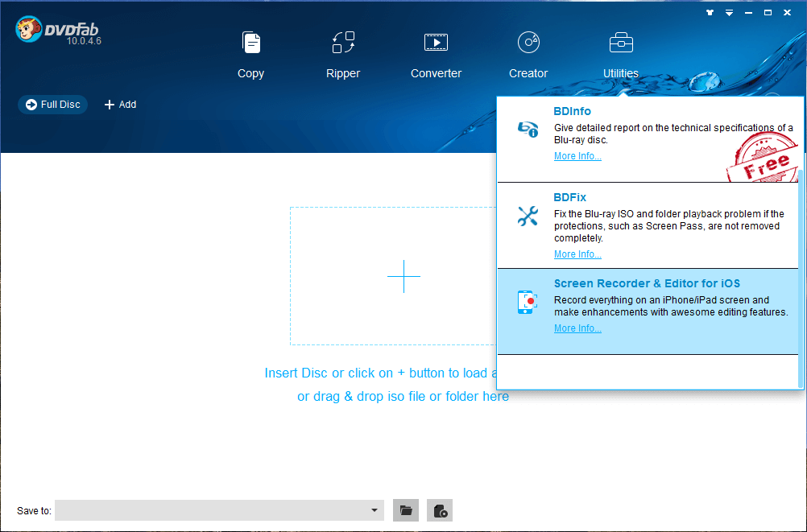Click the DVDFab monkey logo
Screen dimensions: 807x532
click(x=29, y=30)
